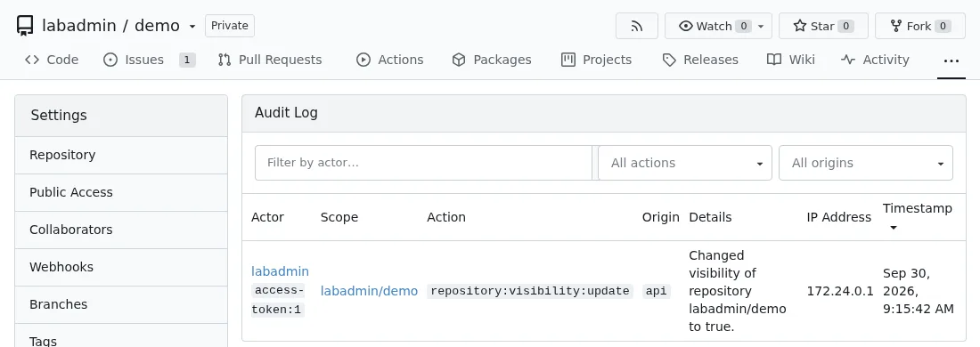Click the Projects tab's board icon
980x347 pixels.
point(568,60)
